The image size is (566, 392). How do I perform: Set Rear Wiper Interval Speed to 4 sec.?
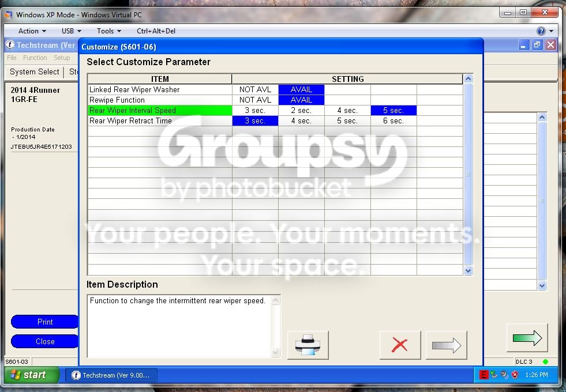[x=347, y=110]
